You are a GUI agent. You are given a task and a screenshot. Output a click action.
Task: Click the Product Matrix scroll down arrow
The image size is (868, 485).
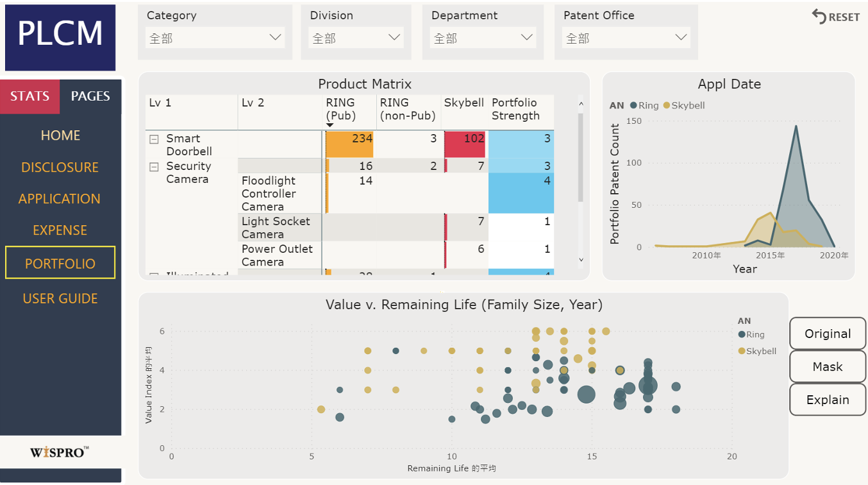click(581, 260)
